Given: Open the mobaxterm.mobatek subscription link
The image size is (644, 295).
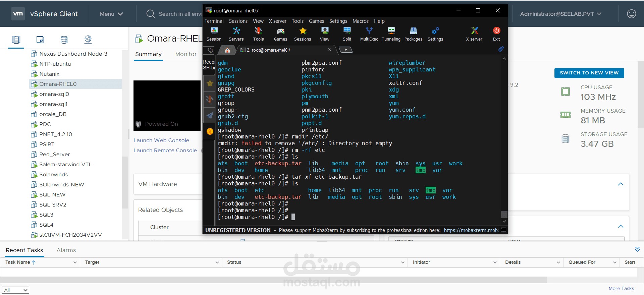Looking at the screenshot, I should pos(471,230).
